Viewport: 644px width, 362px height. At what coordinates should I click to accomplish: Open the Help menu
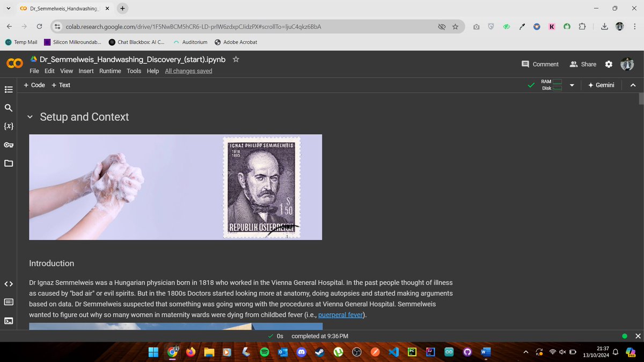[153, 71]
